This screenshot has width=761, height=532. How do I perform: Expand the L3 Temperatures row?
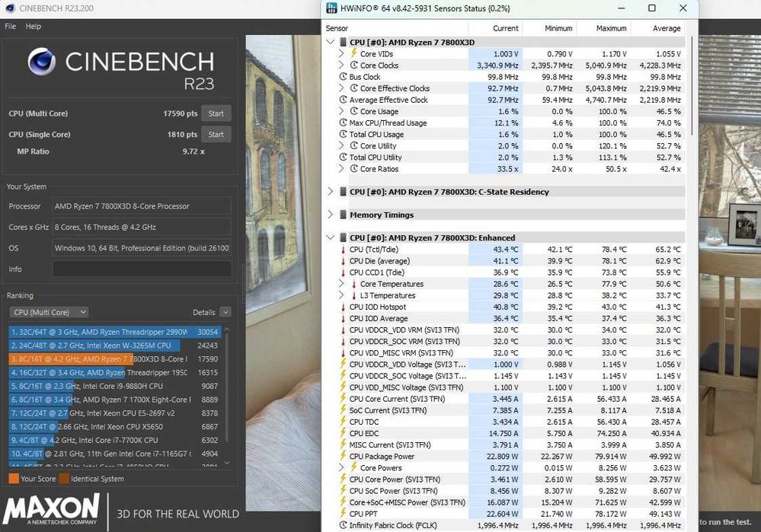pos(341,295)
